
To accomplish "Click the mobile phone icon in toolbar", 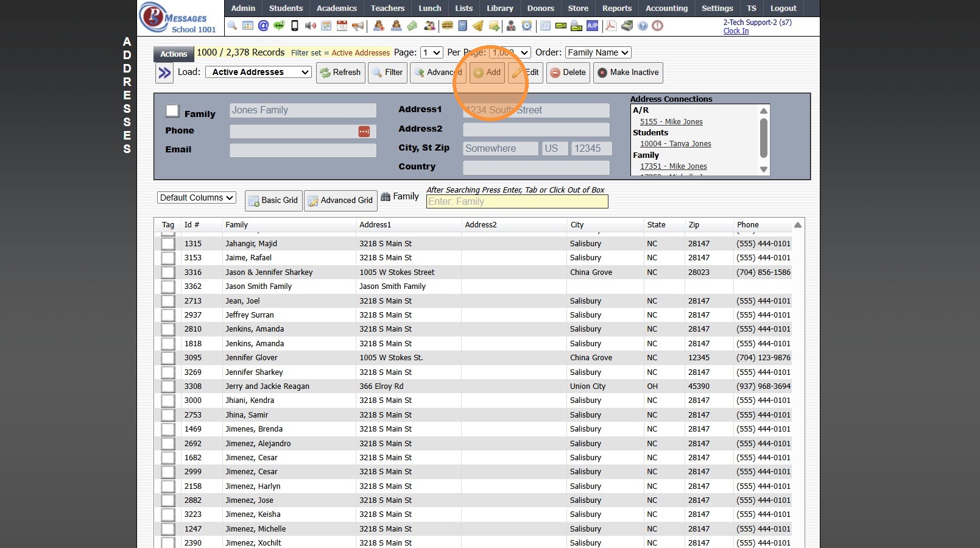I will pyautogui.click(x=295, y=26).
